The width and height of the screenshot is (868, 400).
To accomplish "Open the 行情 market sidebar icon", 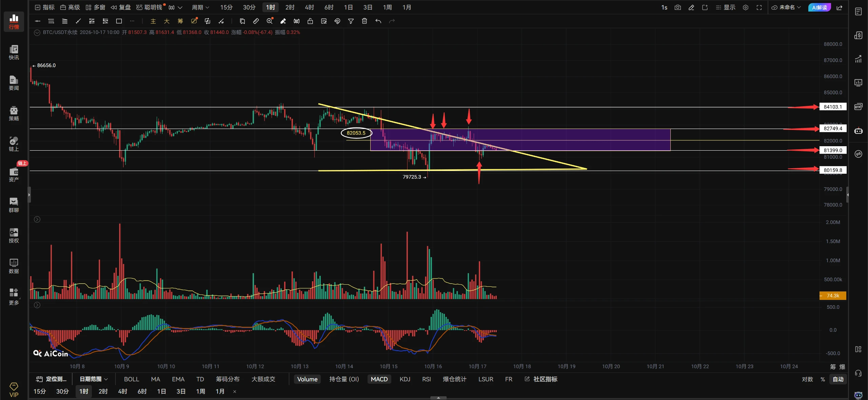I will tap(14, 21).
